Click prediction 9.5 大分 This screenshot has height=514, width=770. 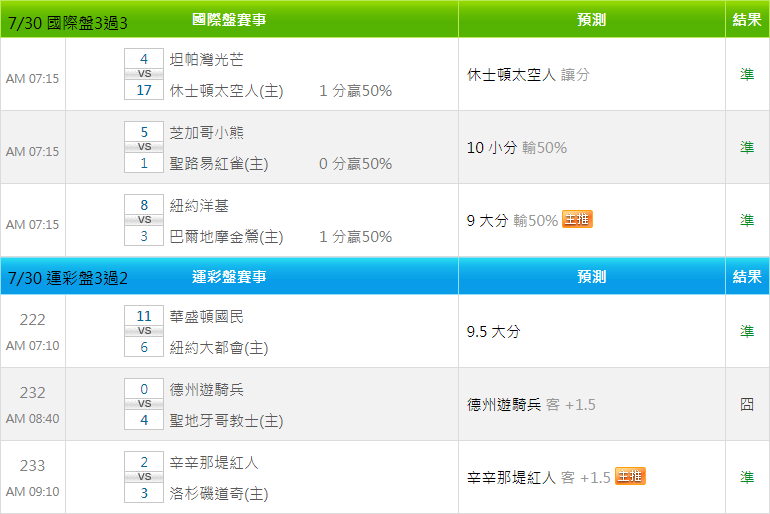click(x=494, y=331)
